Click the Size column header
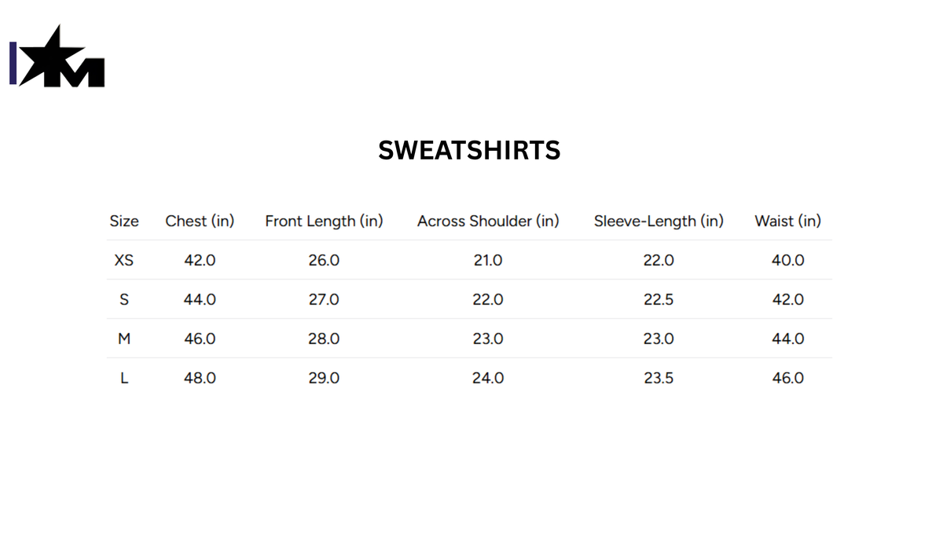 [x=124, y=221]
